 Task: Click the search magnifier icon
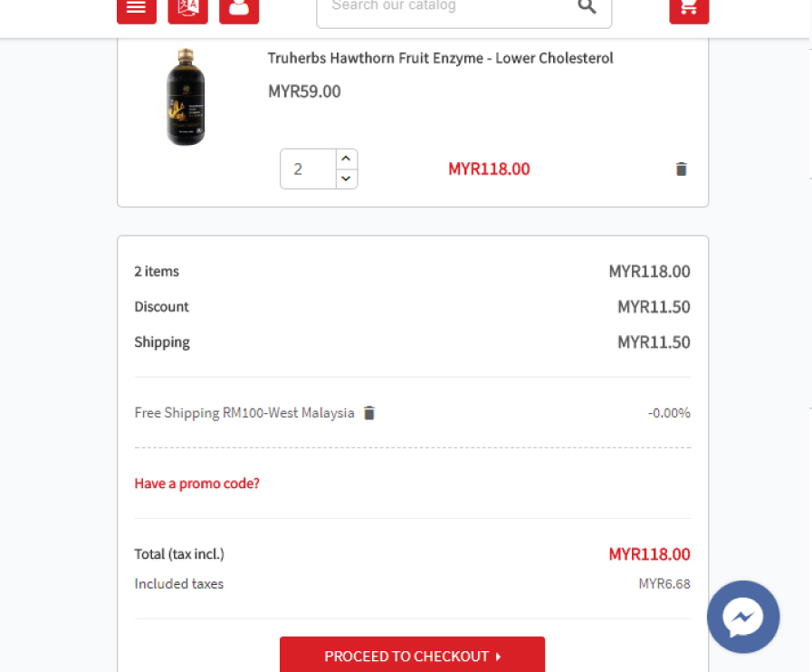point(587,6)
